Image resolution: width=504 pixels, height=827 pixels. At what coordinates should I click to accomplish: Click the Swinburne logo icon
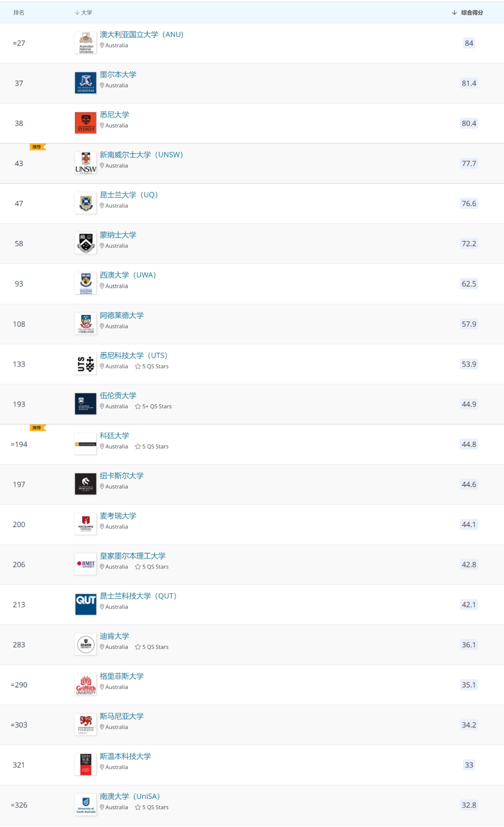(85, 765)
